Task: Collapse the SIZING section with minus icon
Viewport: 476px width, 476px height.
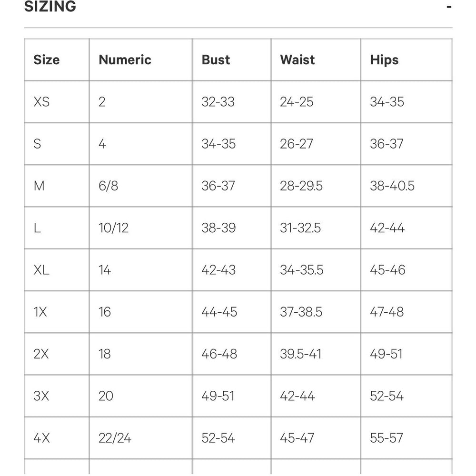Action: pyautogui.click(x=448, y=7)
